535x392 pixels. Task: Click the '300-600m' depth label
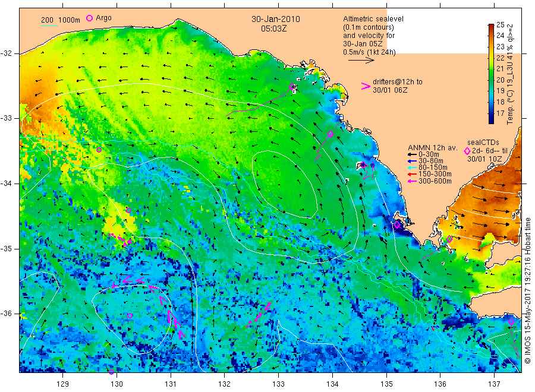point(435,181)
